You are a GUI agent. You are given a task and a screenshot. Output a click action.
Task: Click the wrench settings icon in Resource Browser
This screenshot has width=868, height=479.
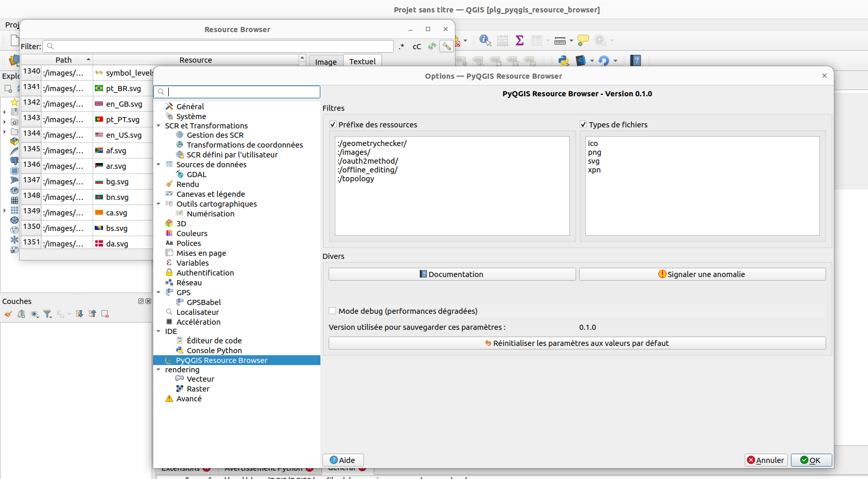click(x=446, y=47)
